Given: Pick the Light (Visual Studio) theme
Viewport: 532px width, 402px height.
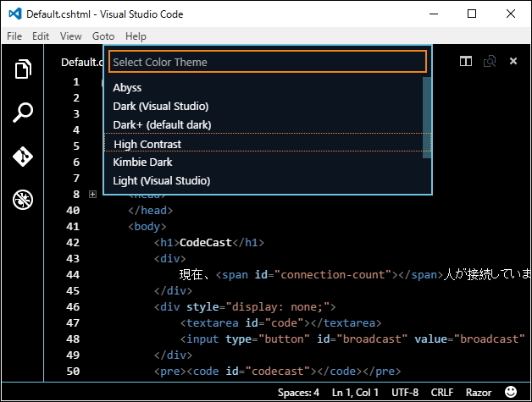Looking at the screenshot, I should pos(161,180).
